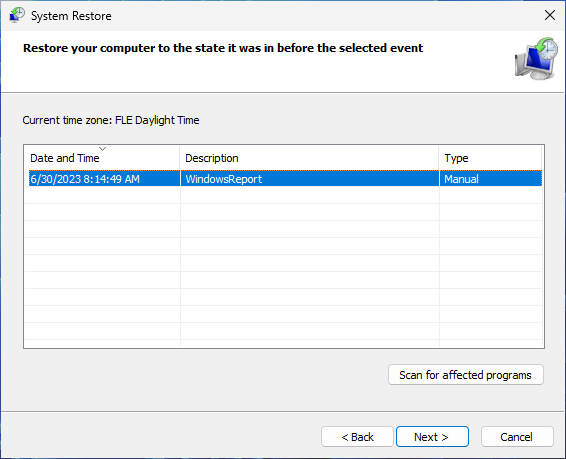Click the sort arrow above Date and Time

pyautogui.click(x=103, y=149)
